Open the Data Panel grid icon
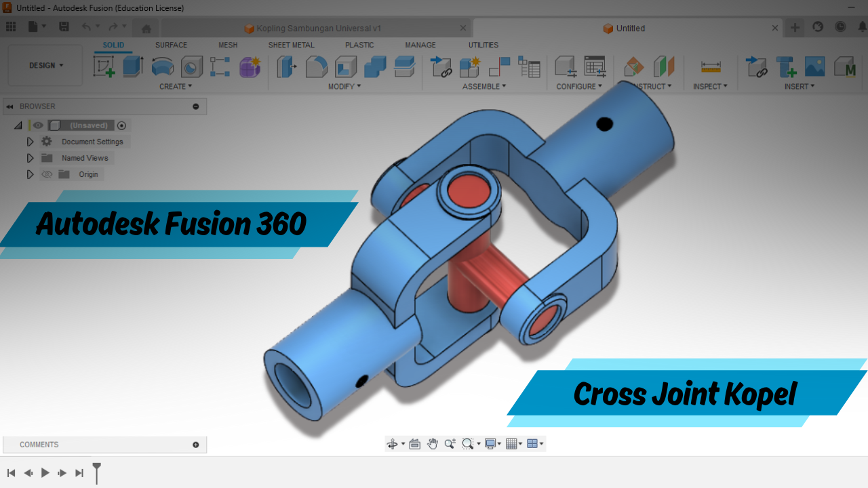 point(11,27)
